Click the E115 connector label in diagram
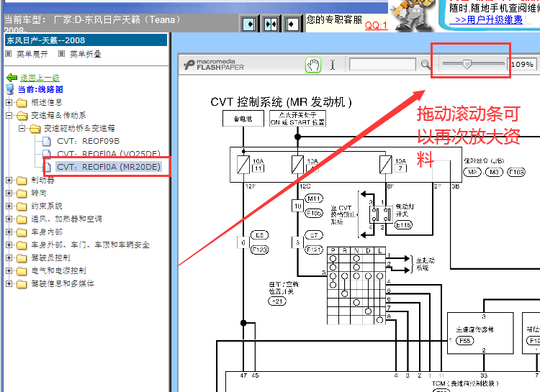 pos(403,225)
